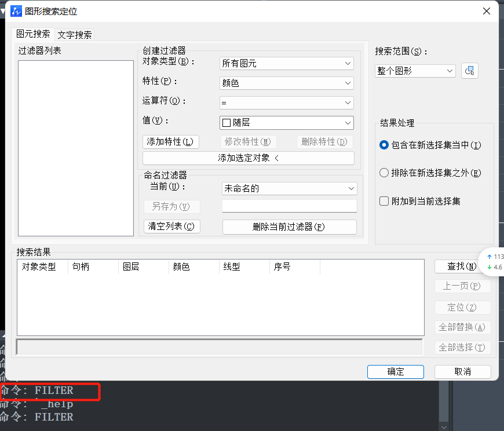Close the 图形搜索定位 dialog

(x=486, y=11)
